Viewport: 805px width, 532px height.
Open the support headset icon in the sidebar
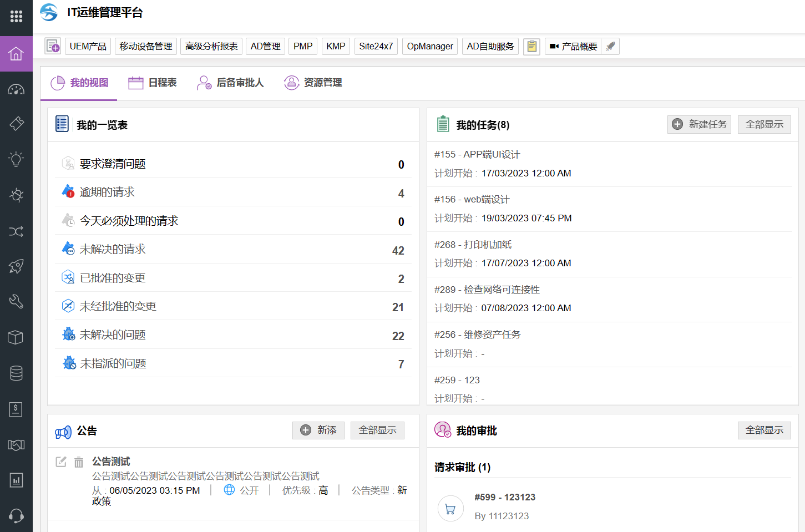[x=16, y=516]
